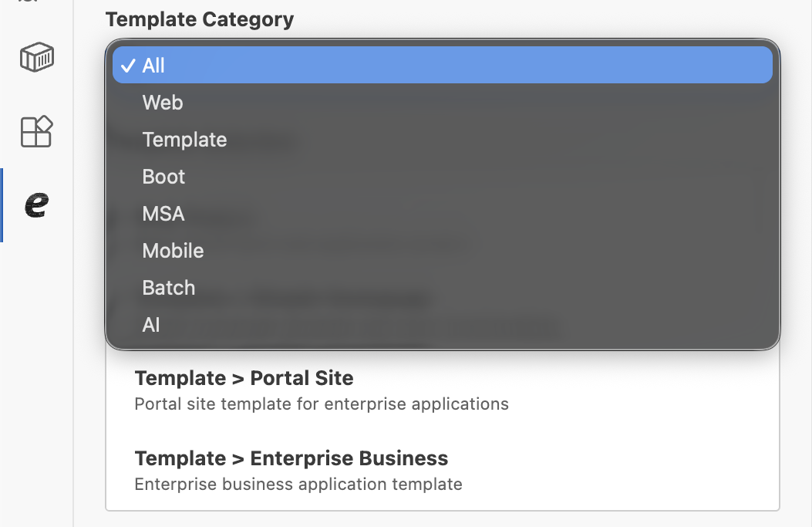Pick Template from the category list

[184, 140]
